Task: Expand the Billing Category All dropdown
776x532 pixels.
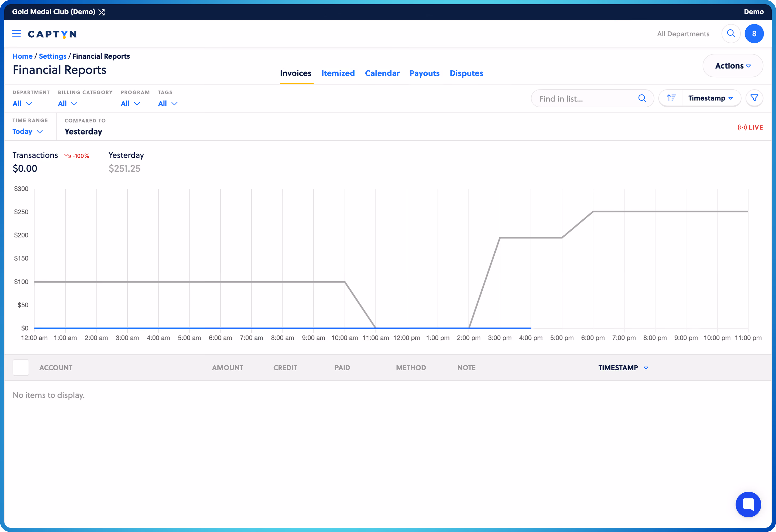Action: (x=67, y=103)
